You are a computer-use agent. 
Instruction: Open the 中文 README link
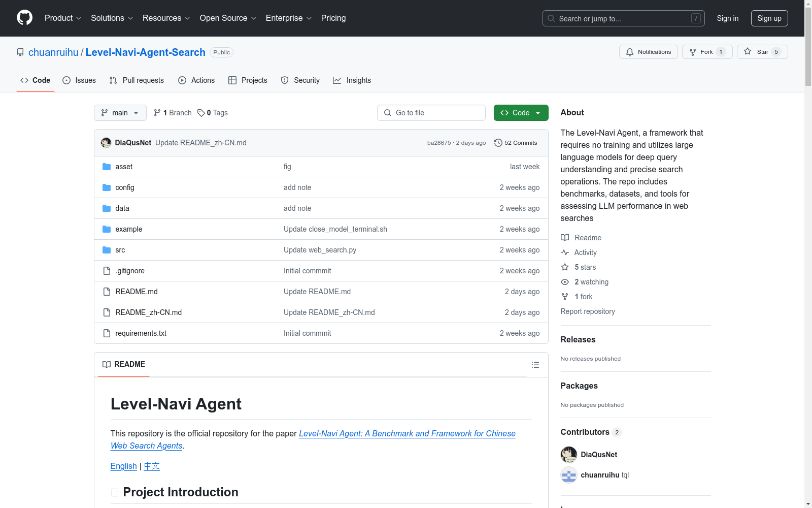click(152, 466)
